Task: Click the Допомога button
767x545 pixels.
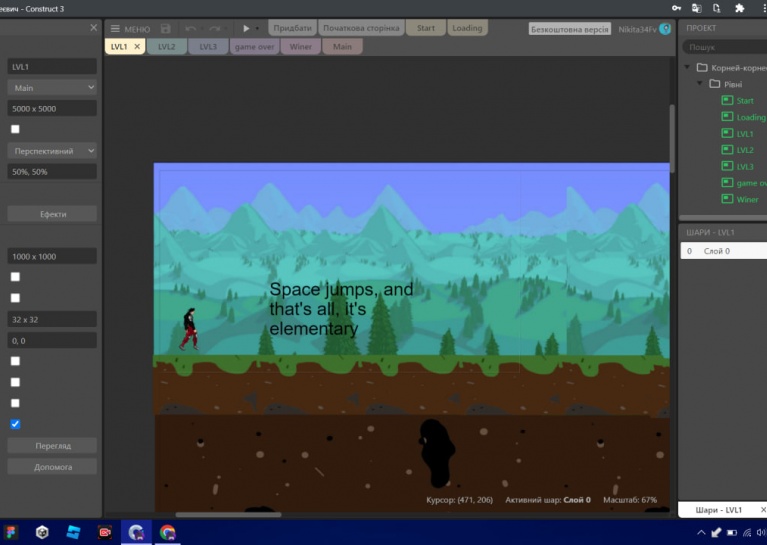Action: pyautogui.click(x=52, y=467)
